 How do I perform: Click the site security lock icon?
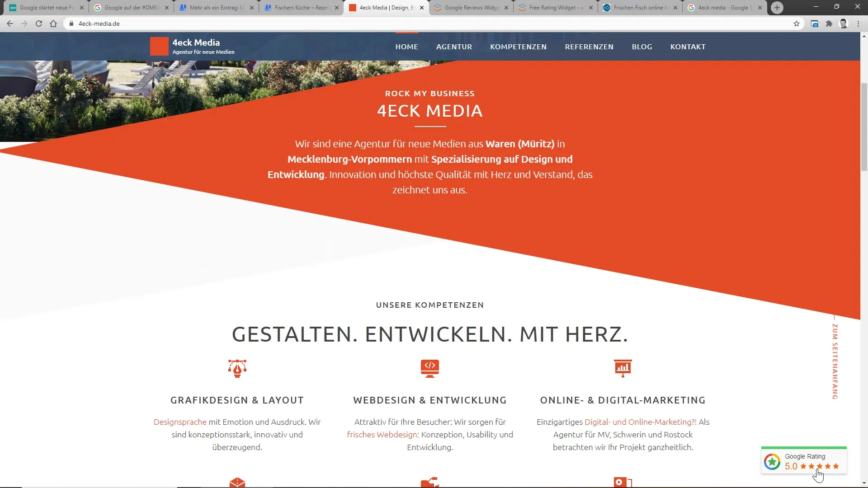coord(71,23)
